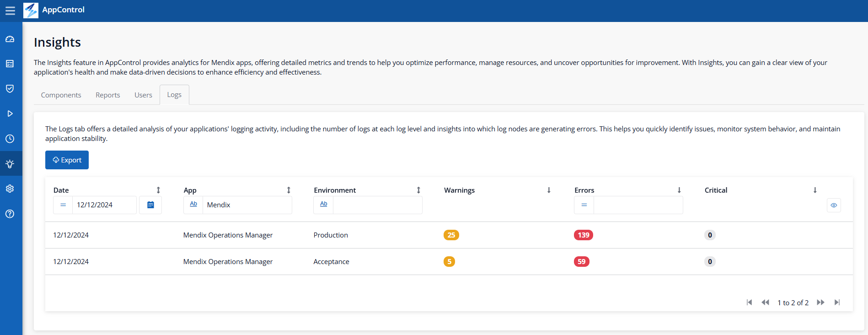The height and width of the screenshot is (335, 868).
Task: Click the orange 5 warnings badge
Action: coord(449,262)
